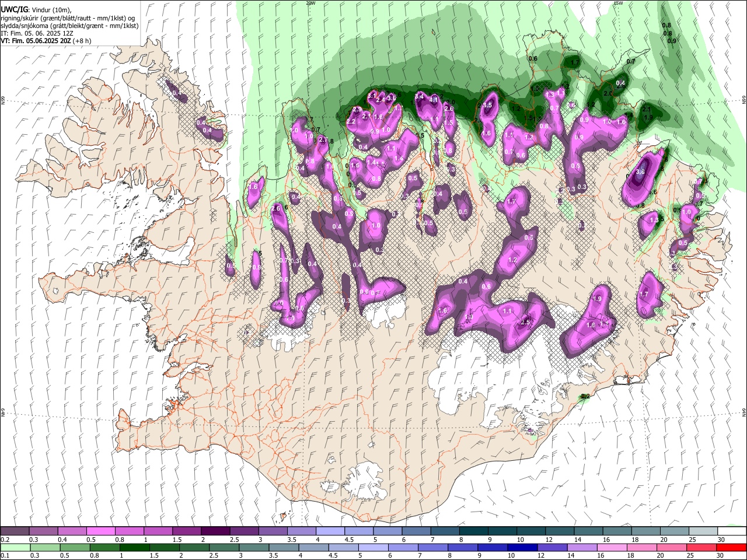Click the '15W' longitude label
The height and width of the screenshot is (560, 747).
point(618,3)
